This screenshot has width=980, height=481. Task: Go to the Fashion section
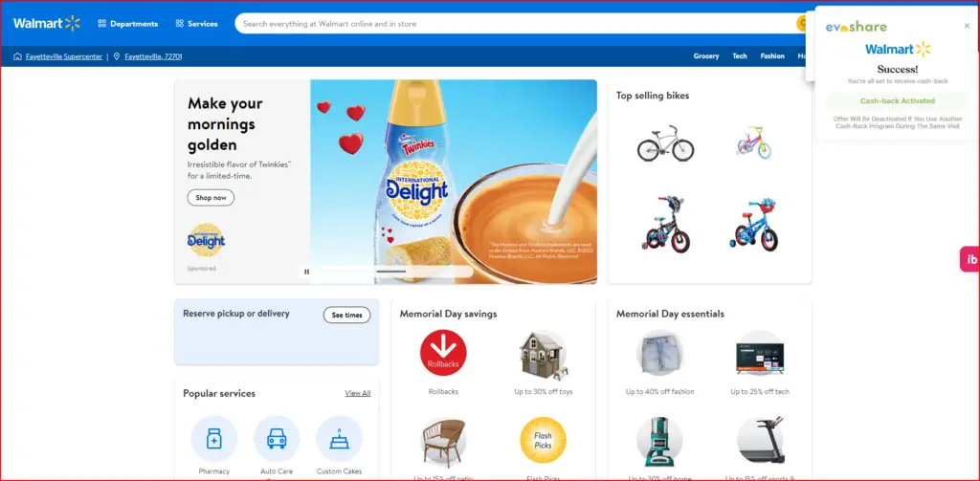coord(772,56)
